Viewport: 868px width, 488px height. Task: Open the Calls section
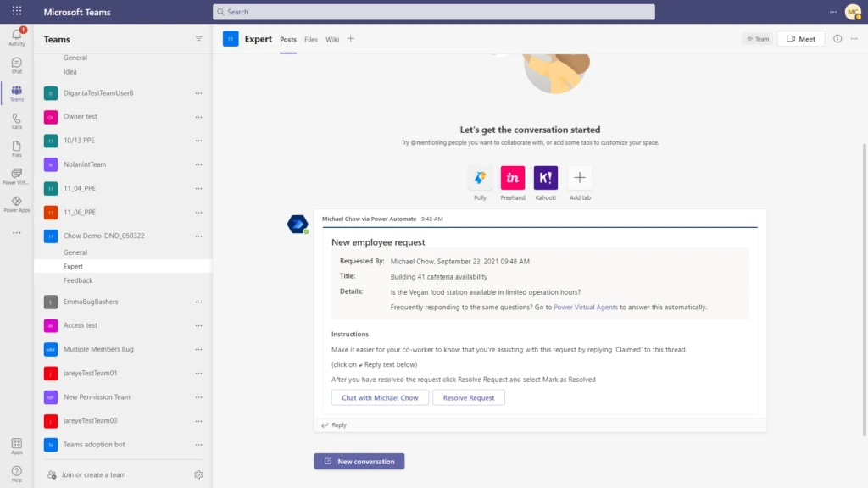coord(16,119)
